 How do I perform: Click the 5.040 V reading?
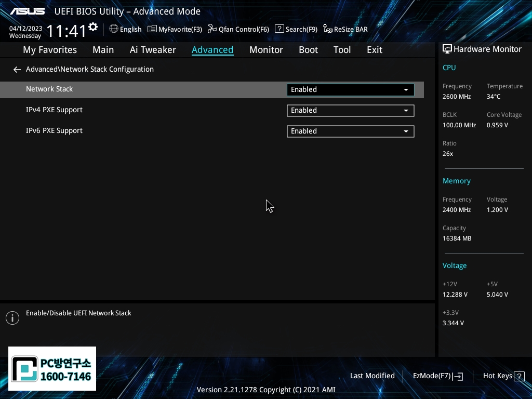[497, 295]
